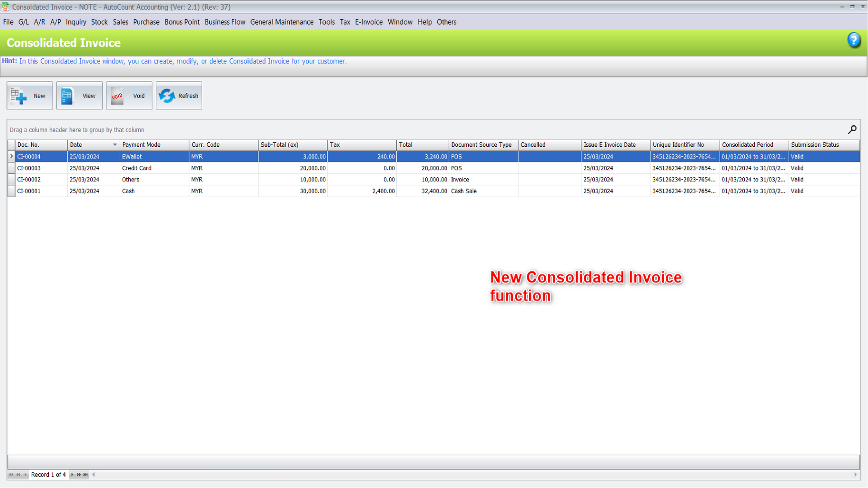The width and height of the screenshot is (868, 488).
Task: Select row indicator for CI-00001
Action: point(11,191)
